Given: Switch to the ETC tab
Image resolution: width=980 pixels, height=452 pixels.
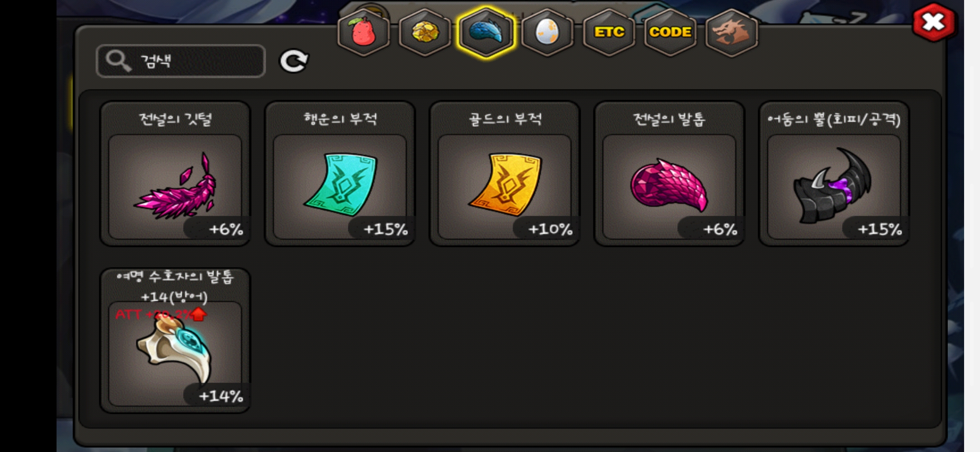Looking at the screenshot, I should [x=609, y=32].
